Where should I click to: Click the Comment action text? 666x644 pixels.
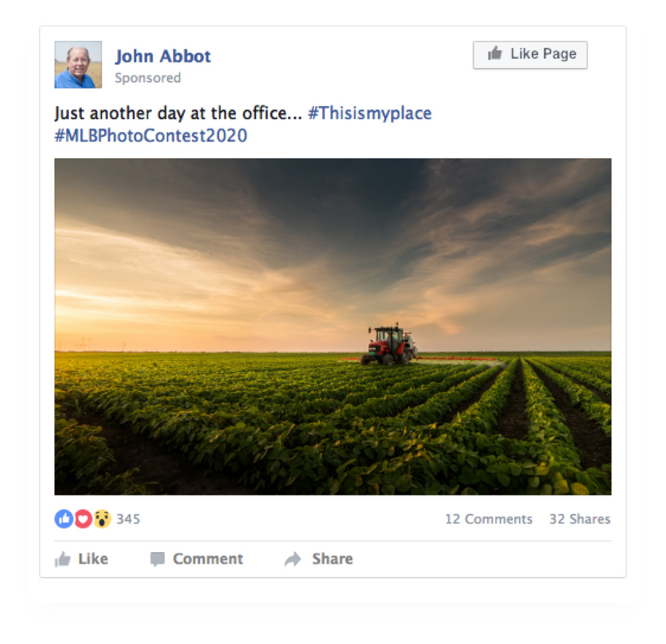208,559
